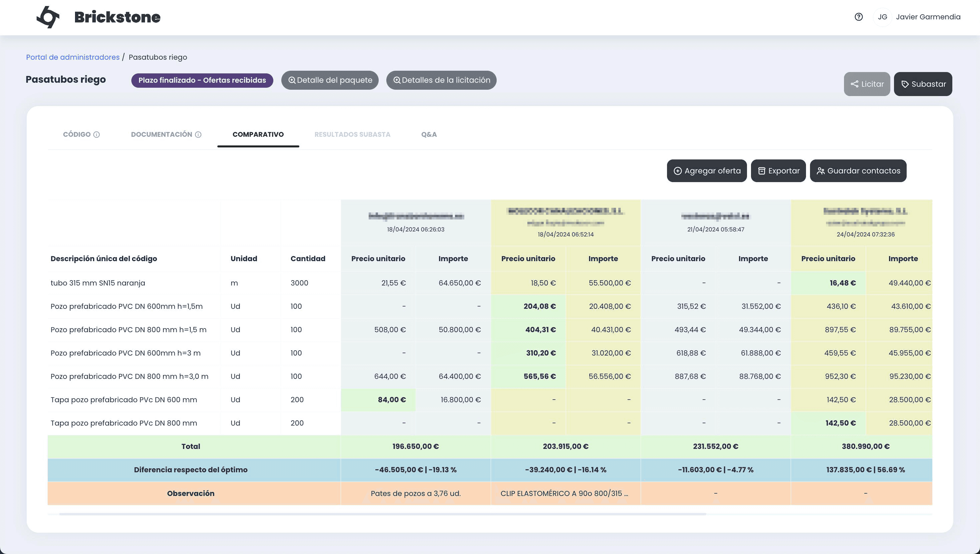Screen dimensions: 980x554
Task: Click the JG user avatar
Action: 882,17
